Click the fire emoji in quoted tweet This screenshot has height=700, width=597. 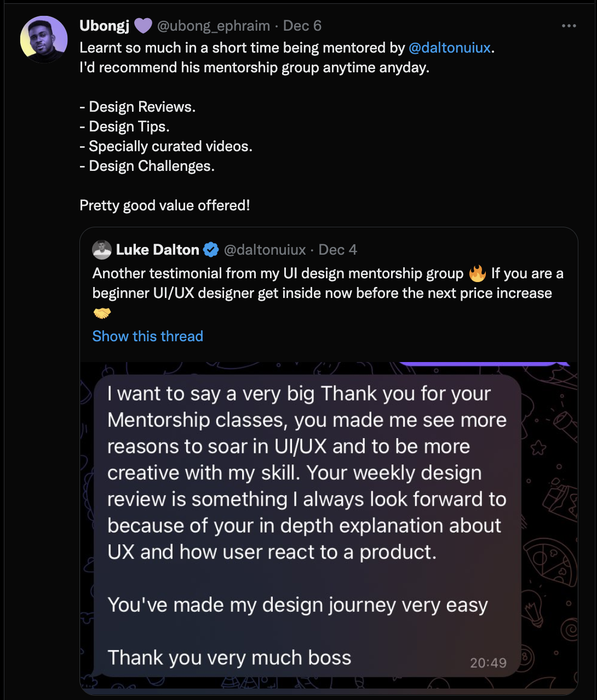[477, 273]
